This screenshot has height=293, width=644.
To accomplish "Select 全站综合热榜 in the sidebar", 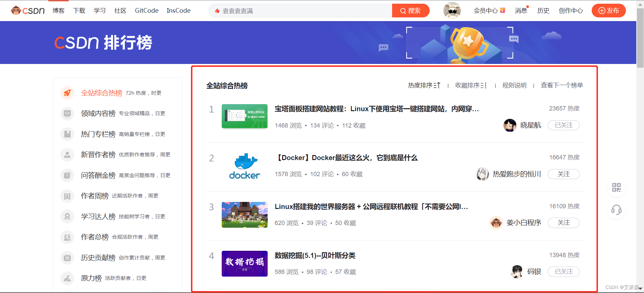I will (x=101, y=93).
